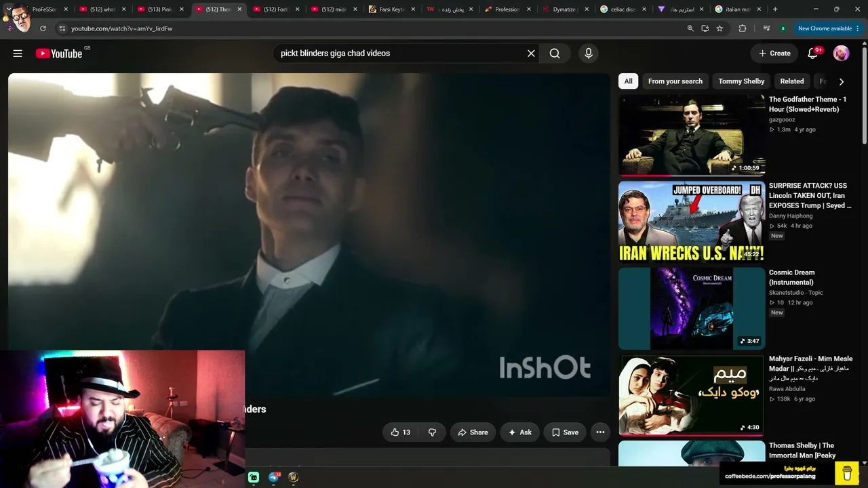The height and width of the screenshot is (488, 868).
Task: Show more filter chips with arrow
Action: [x=842, y=81]
